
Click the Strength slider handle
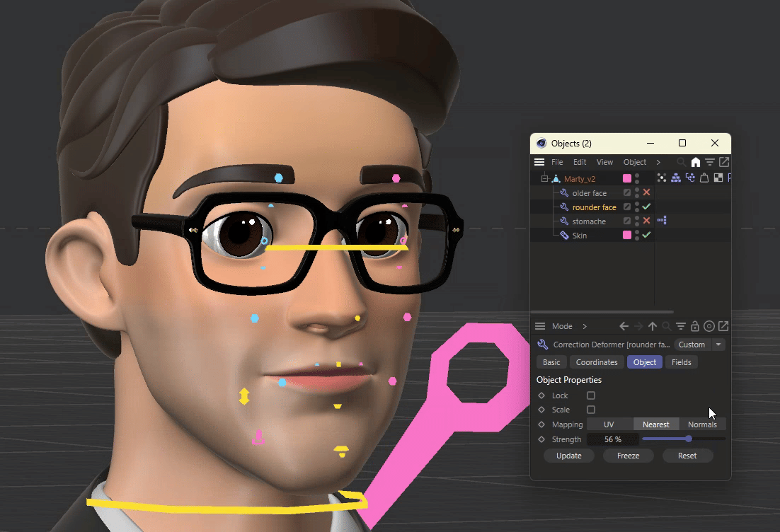(689, 439)
